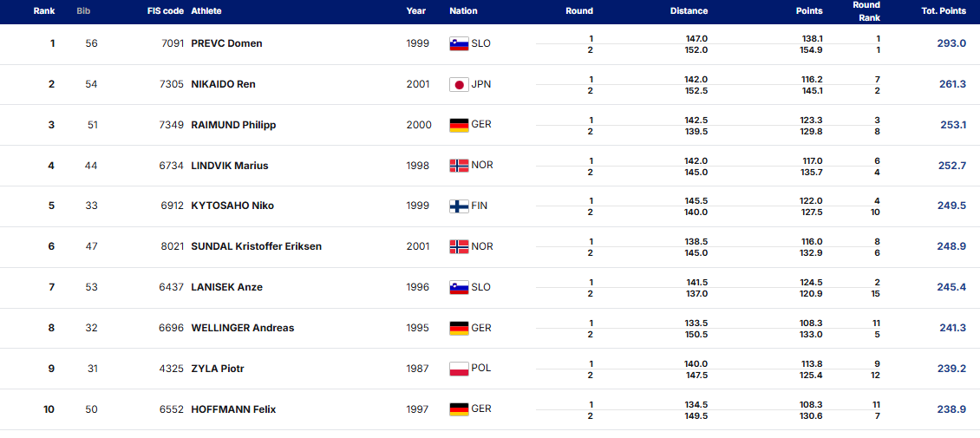The width and height of the screenshot is (980, 438).
Task: Click the FIS code column header
Action: pyautogui.click(x=166, y=11)
